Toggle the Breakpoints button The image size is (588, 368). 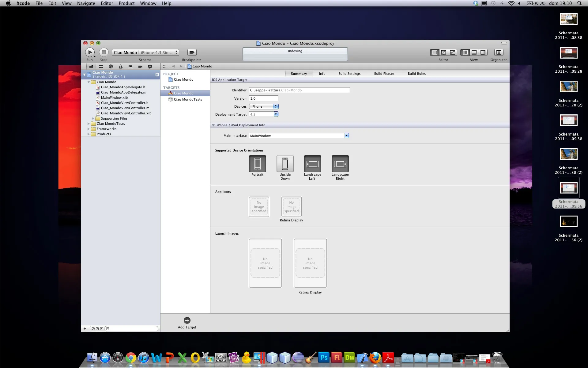(192, 52)
